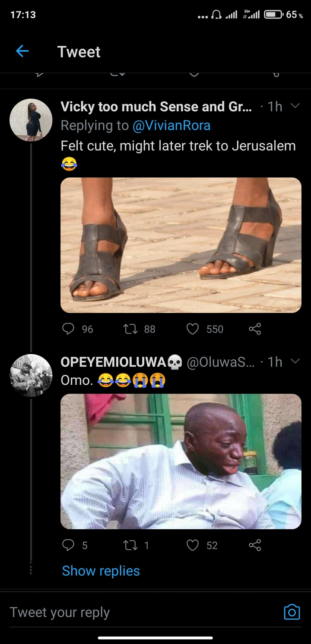The height and width of the screenshot is (644, 311).
Task: Like the tweet with 52 likes
Action: 192,546
